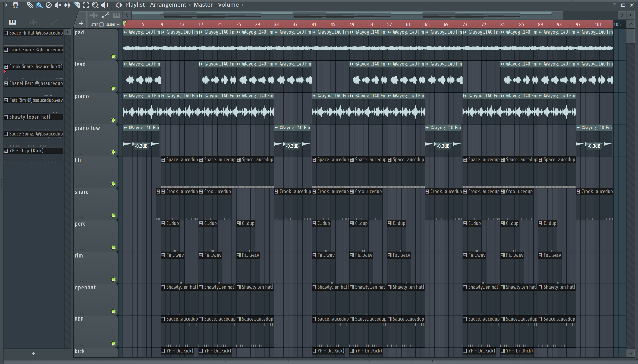Click the scroll-down arrow at bottom right
638x364 pixels.
630,353
